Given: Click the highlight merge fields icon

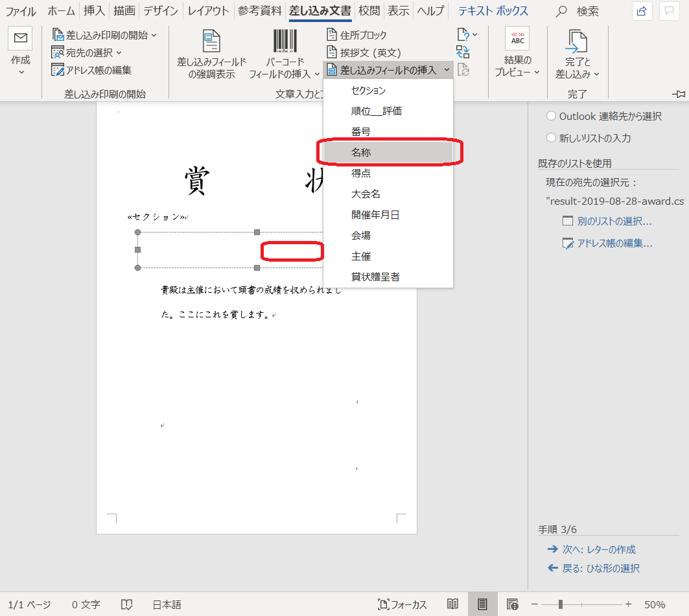Looking at the screenshot, I should tap(211, 41).
